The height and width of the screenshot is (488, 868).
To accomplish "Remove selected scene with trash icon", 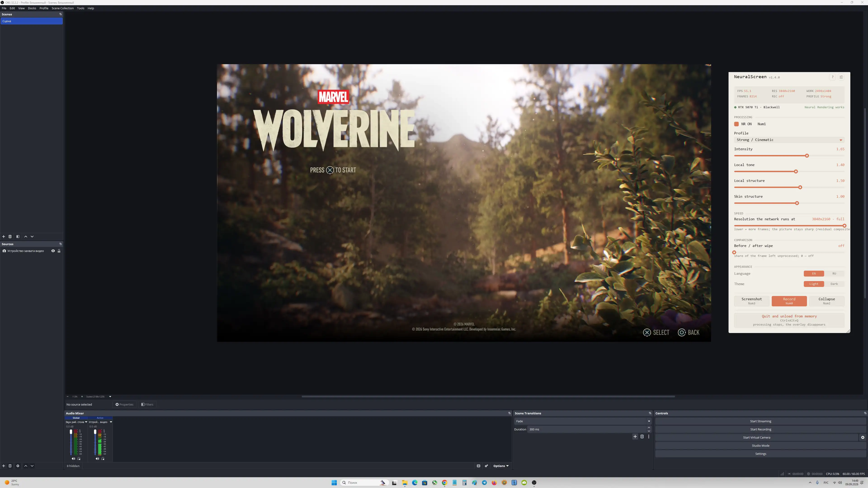I will coord(10,236).
